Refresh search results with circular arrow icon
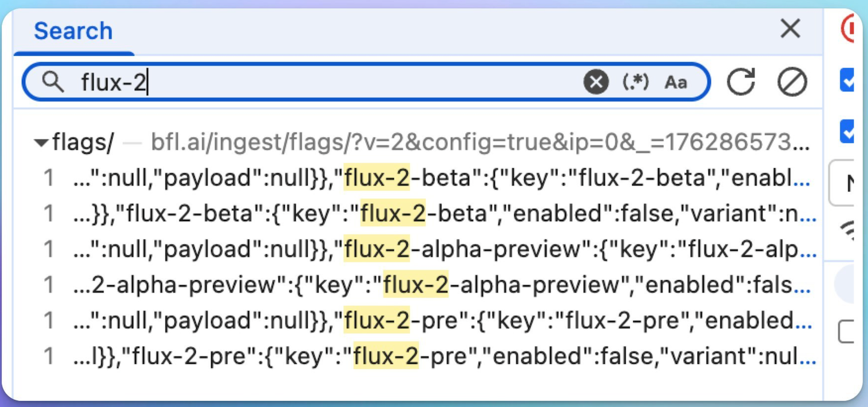The height and width of the screenshot is (407, 868). click(741, 82)
